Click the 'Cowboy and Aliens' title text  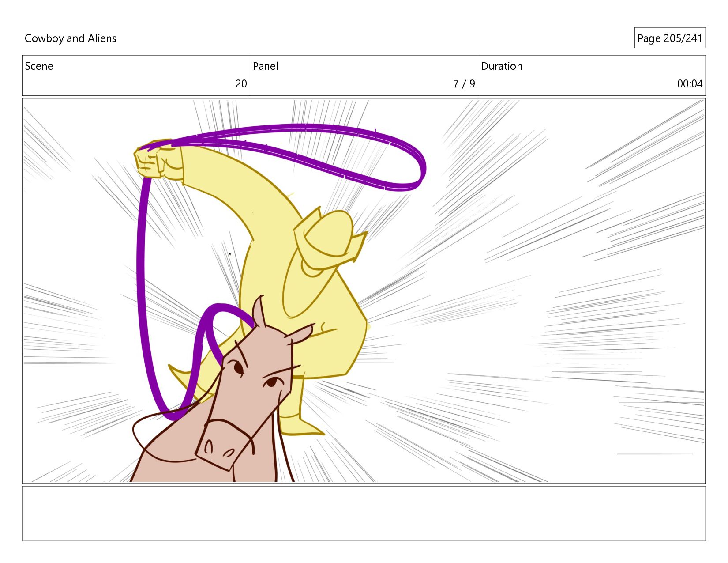coord(71,38)
